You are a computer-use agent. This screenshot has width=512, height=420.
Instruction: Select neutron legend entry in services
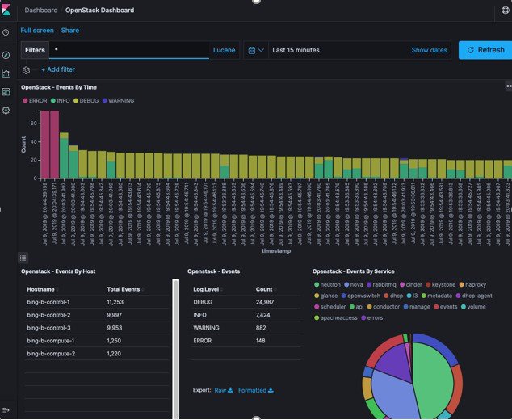coord(327,285)
